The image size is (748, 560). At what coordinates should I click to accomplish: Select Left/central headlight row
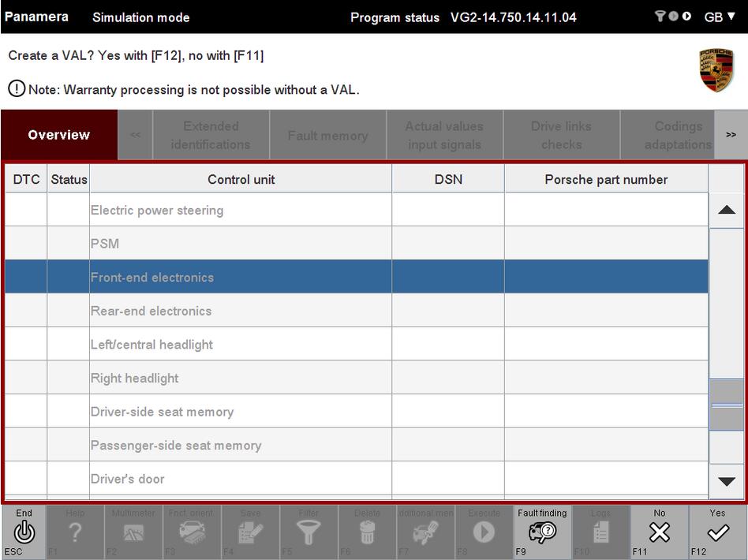[357, 344]
